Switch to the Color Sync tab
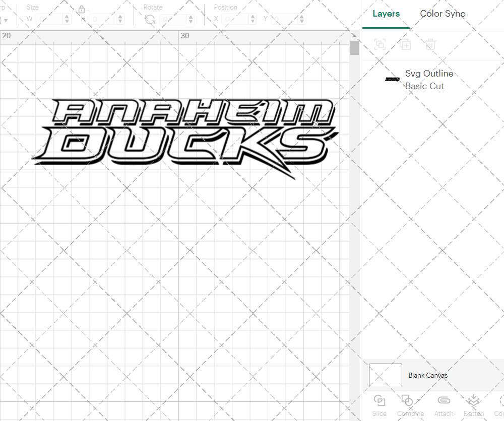The width and height of the screenshot is (504, 421). [x=443, y=14]
